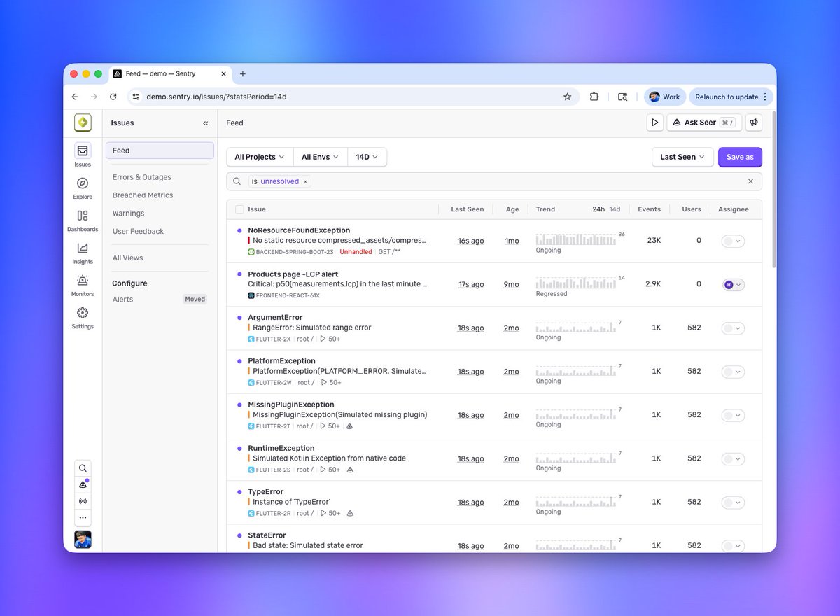
Task: Open assignee dropdown for PlatformException
Action: 733,372
